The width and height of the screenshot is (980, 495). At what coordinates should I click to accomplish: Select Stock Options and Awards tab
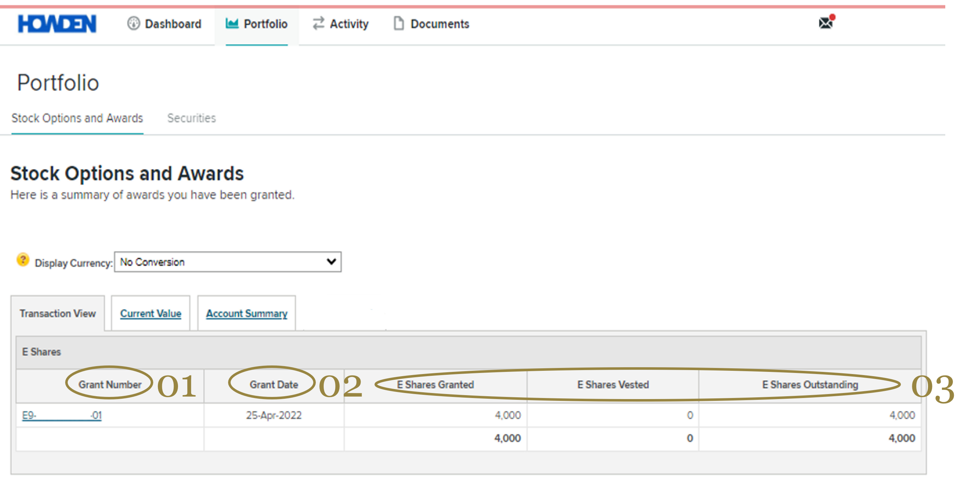[77, 118]
